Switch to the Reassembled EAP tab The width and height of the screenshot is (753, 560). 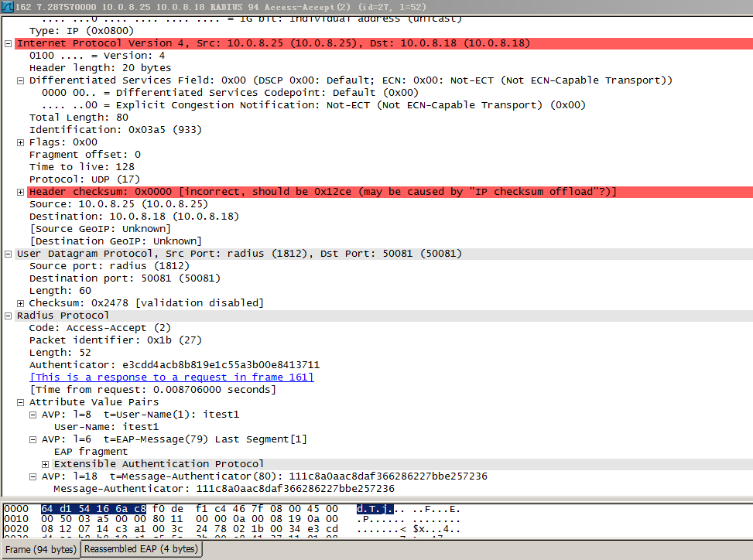tap(140, 549)
